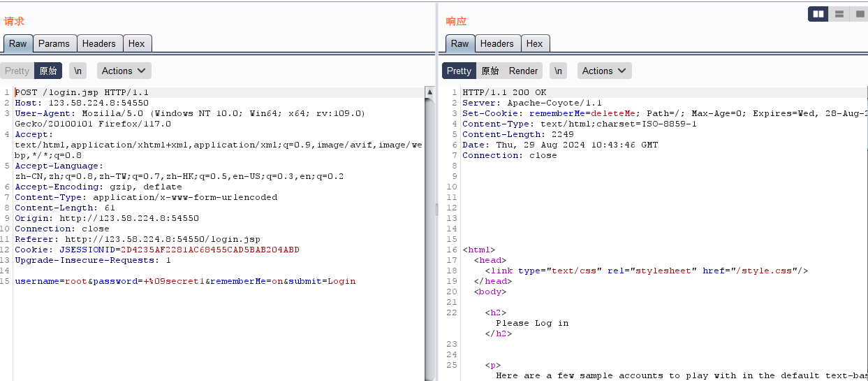Open response Hex tab

point(534,43)
